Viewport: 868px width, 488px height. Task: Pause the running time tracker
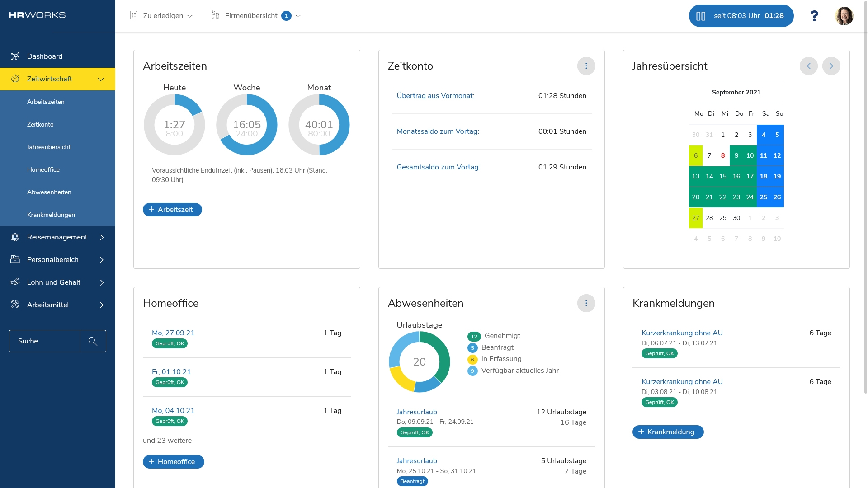(x=701, y=16)
